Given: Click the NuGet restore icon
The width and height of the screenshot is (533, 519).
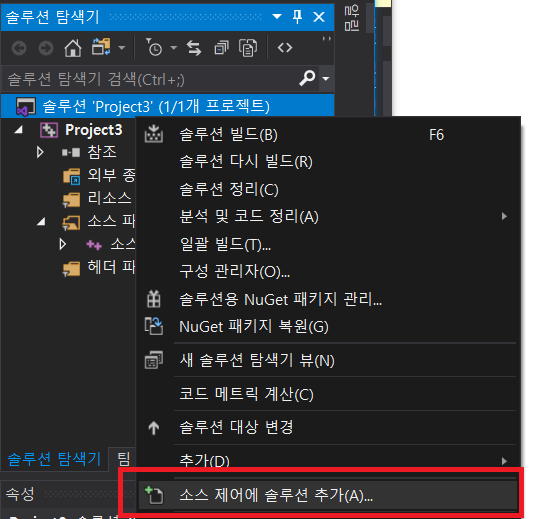Looking at the screenshot, I should [x=154, y=326].
